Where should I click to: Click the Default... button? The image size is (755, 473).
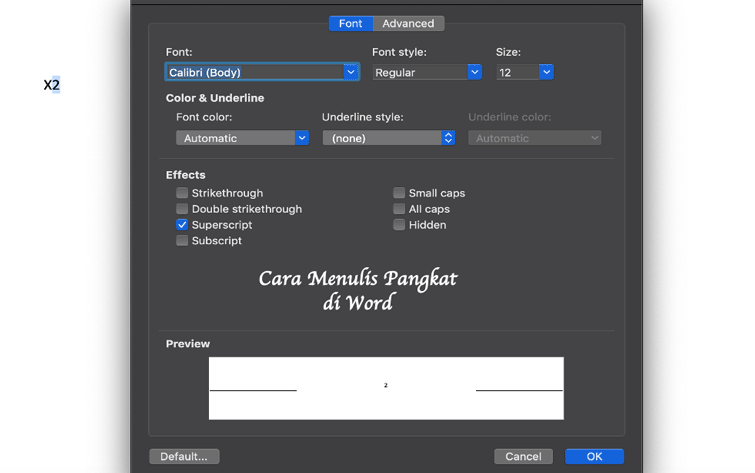[184, 457]
